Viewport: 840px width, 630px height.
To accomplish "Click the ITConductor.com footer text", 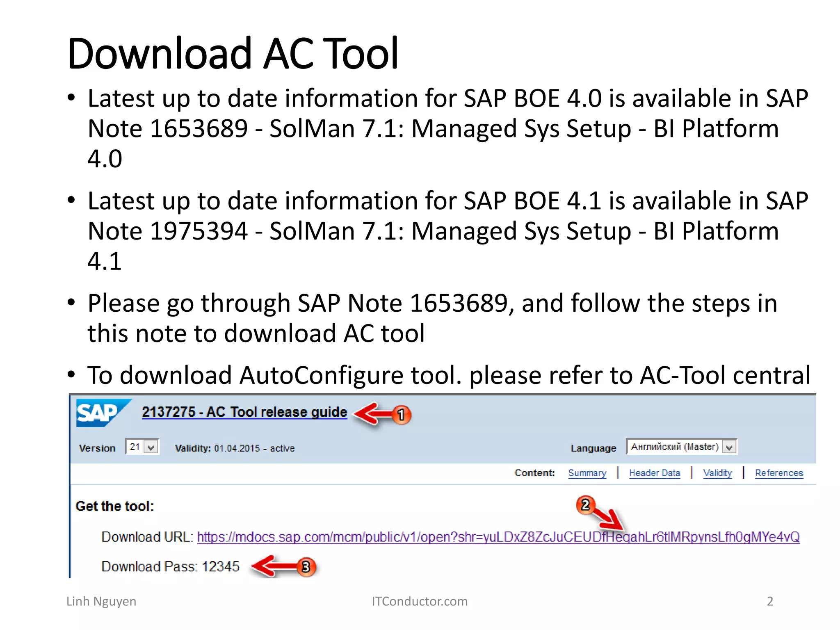I will pyautogui.click(x=420, y=601).
